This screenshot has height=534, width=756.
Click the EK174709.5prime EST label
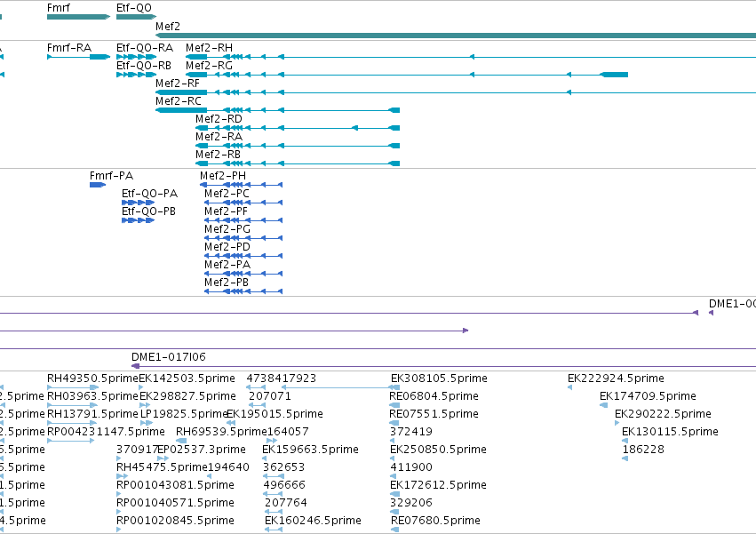pos(648,396)
